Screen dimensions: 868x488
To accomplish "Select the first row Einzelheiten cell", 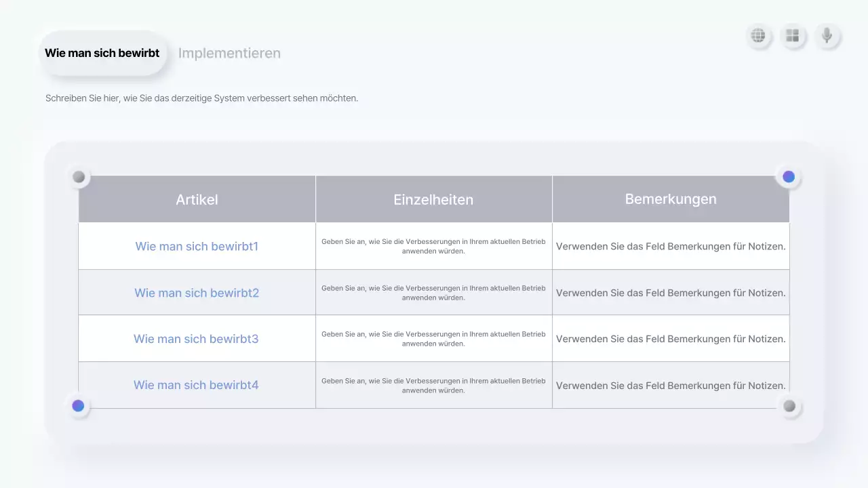I will click(433, 246).
